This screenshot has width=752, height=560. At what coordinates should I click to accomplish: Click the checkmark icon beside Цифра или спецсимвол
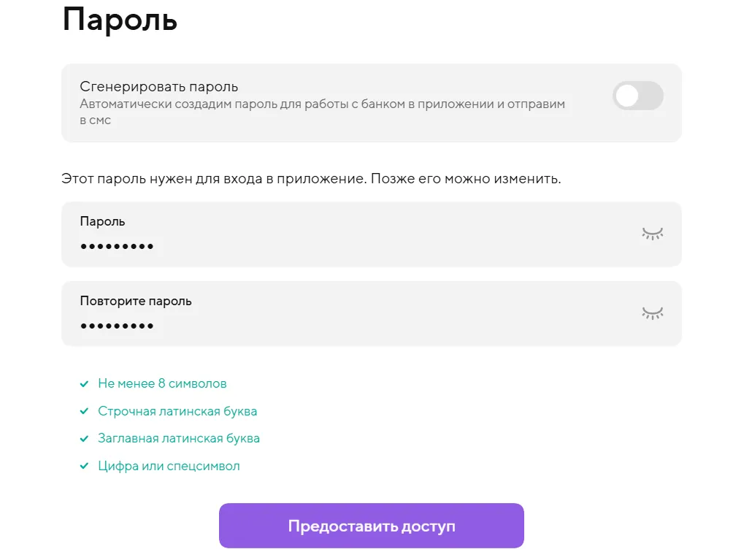(84, 467)
